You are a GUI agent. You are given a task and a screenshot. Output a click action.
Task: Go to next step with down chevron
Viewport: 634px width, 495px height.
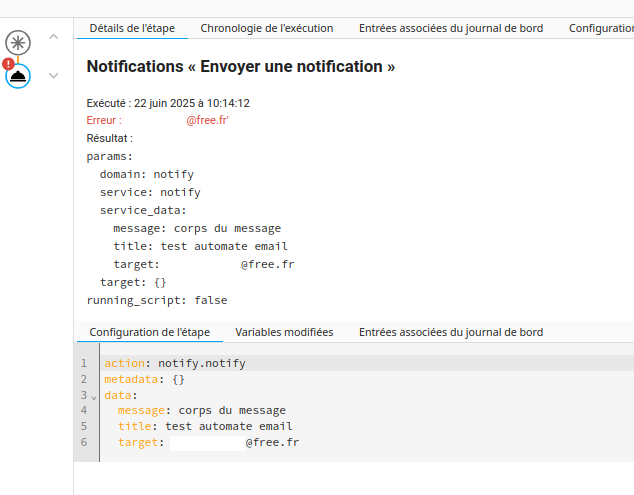pyautogui.click(x=54, y=75)
